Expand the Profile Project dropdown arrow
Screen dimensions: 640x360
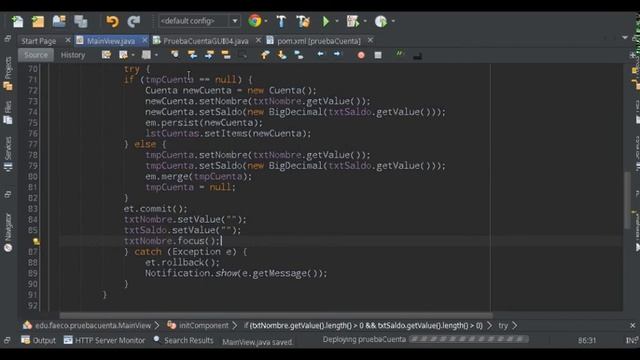393,21
